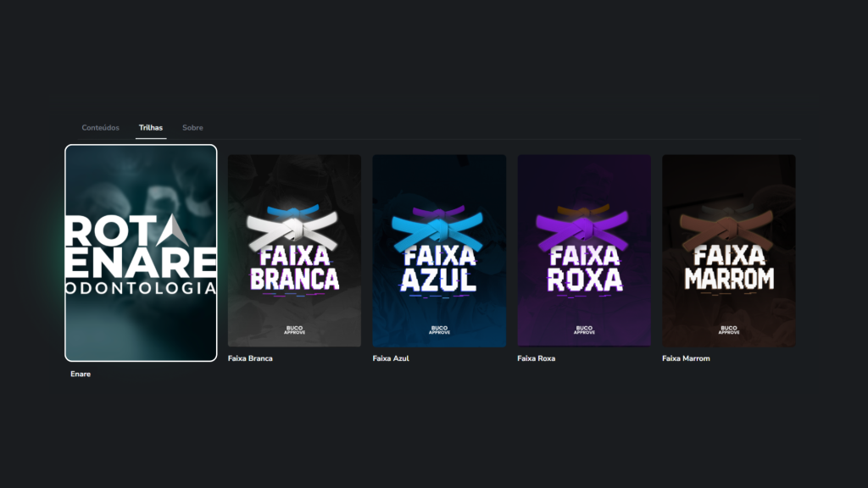The height and width of the screenshot is (488, 868).
Task: Click Buco Approve logo on Faixa Marrom card
Action: click(x=729, y=330)
